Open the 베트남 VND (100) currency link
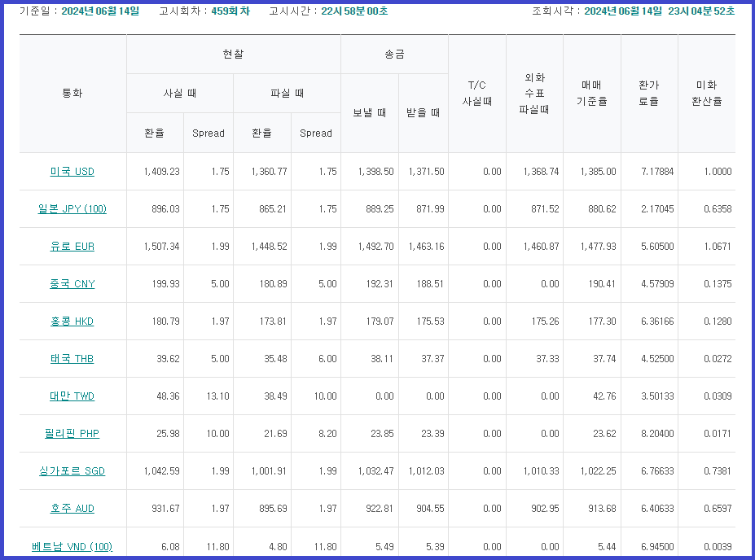The image size is (755, 560). [72, 546]
